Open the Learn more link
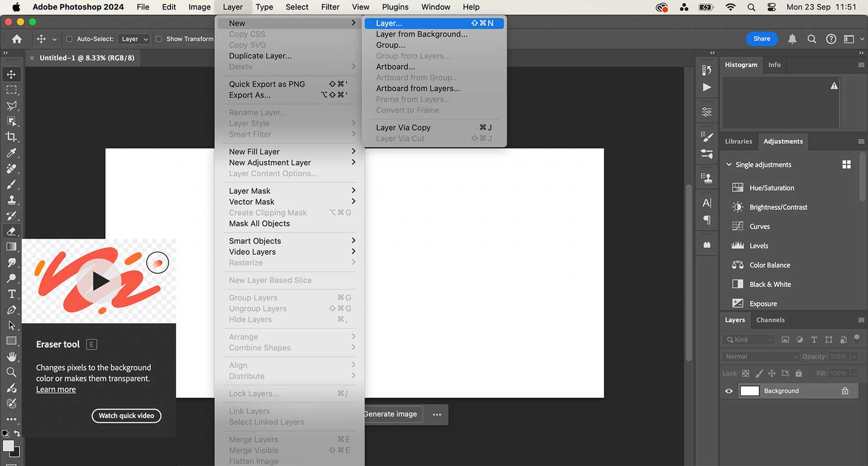The image size is (868, 466). click(56, 390)
